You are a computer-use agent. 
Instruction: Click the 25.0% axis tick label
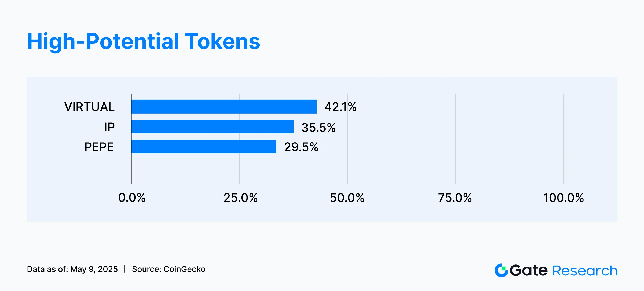tap(240, 198)
